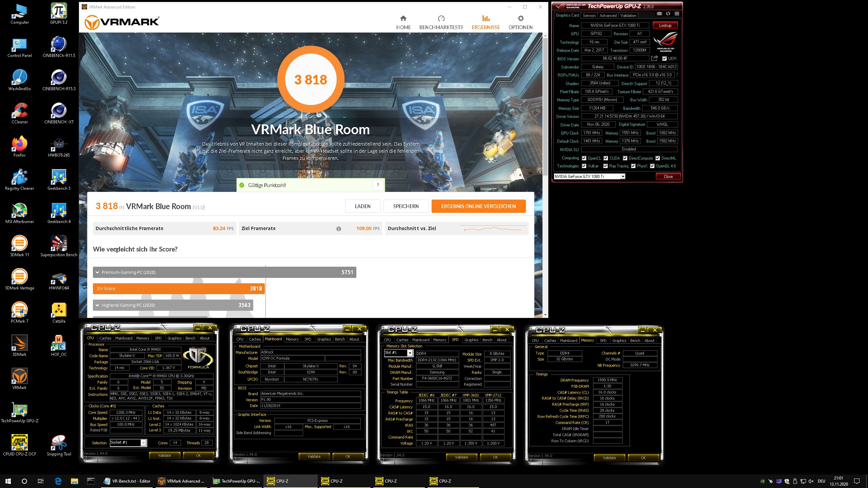Click the SPEICHERN button
Image resolution: width=868 pixels, height=488 pixels.
[406, 206]
